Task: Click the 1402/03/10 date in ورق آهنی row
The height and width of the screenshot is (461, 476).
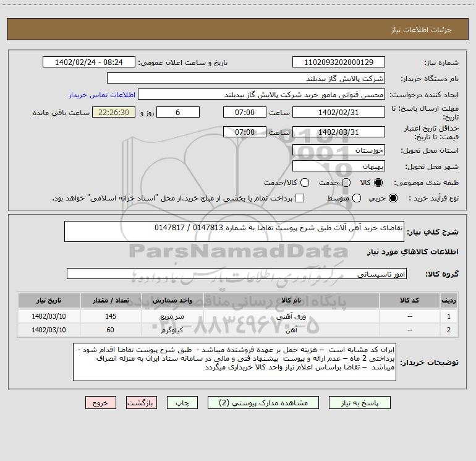Action: (49, 316)
